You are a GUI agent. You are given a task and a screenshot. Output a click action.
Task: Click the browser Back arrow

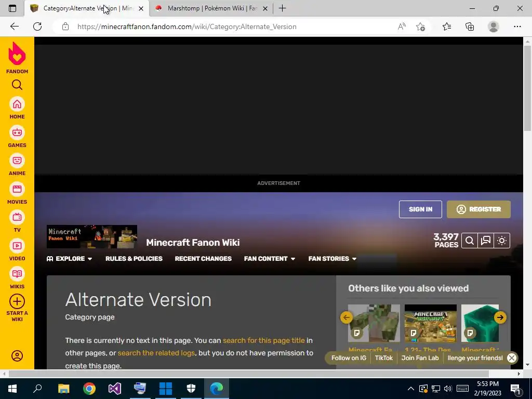[x=14, y=26]
